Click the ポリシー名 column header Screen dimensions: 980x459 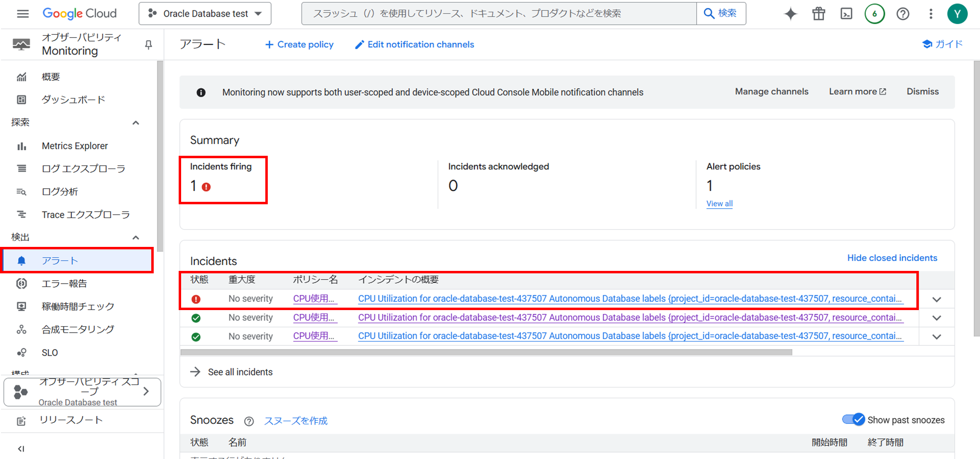(x=316, y=280)
